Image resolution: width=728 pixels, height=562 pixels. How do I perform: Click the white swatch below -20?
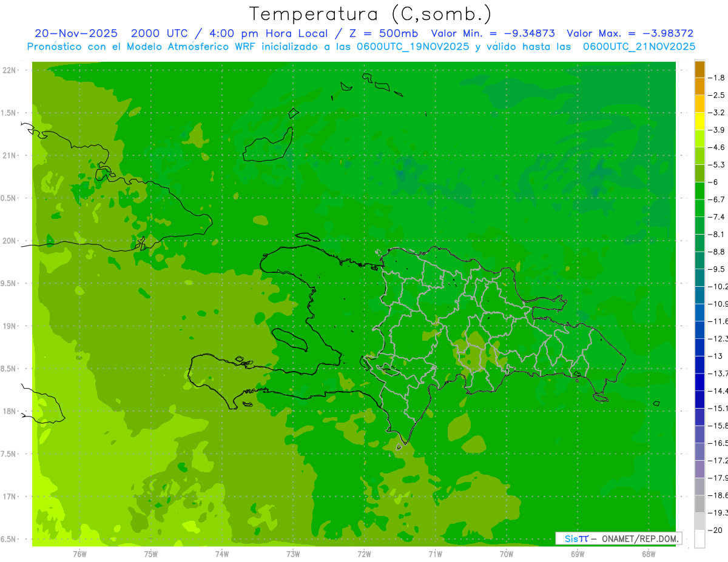pos(699,539)
